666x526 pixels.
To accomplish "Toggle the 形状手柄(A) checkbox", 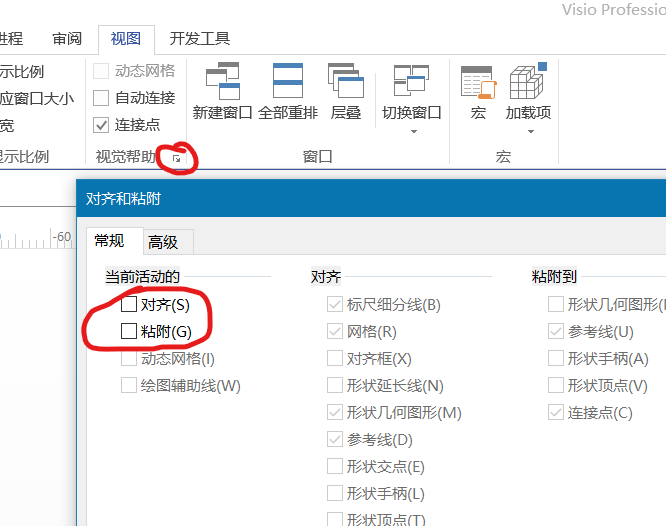I will pyautogui.click(x=556, y=358).
